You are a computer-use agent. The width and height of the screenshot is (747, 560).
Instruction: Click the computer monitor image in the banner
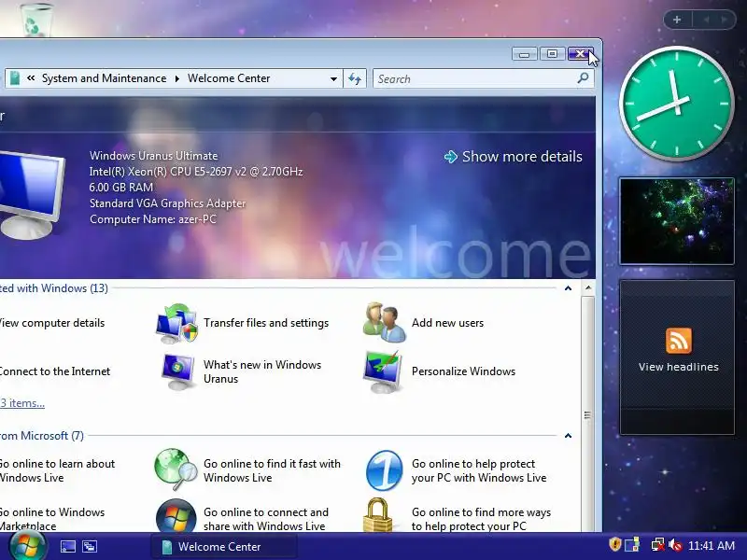[31, 195]
